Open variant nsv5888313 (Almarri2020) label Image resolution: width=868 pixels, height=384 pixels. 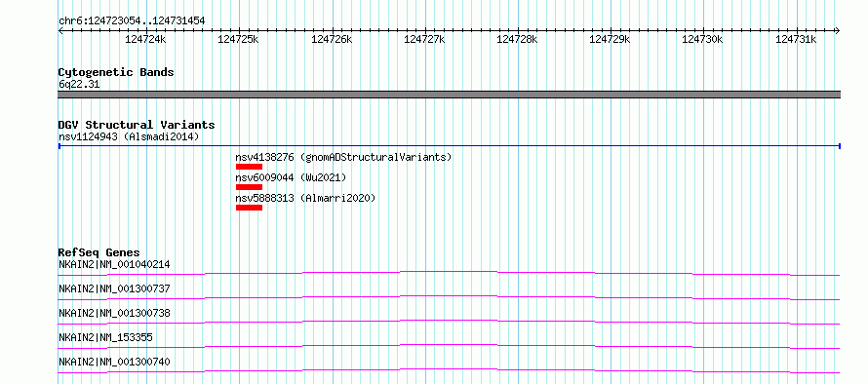pos(305,198)
